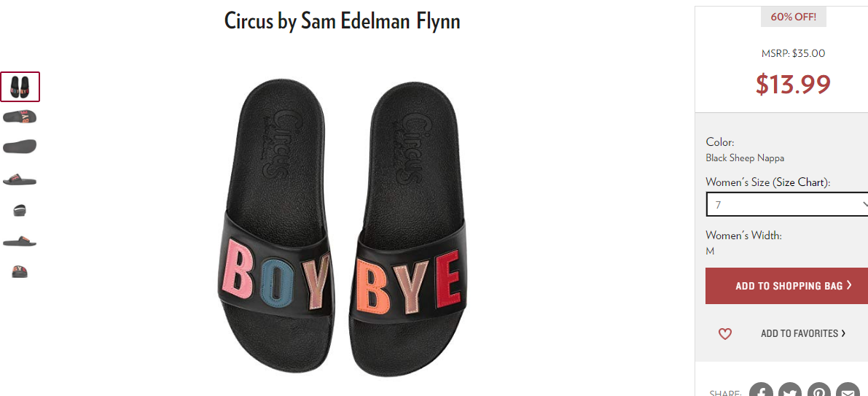Click the main BOY BYE sandals image

click(342, 228)
